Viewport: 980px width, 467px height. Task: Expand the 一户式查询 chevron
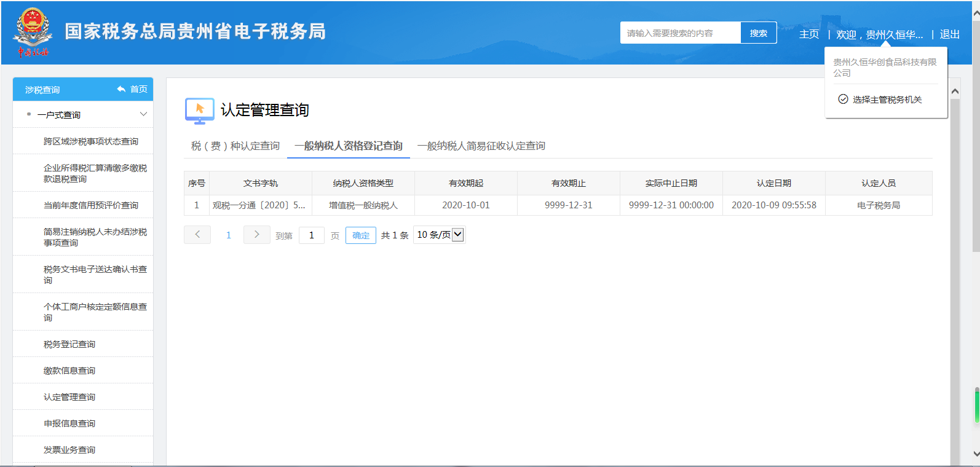[x=143, y=114]
